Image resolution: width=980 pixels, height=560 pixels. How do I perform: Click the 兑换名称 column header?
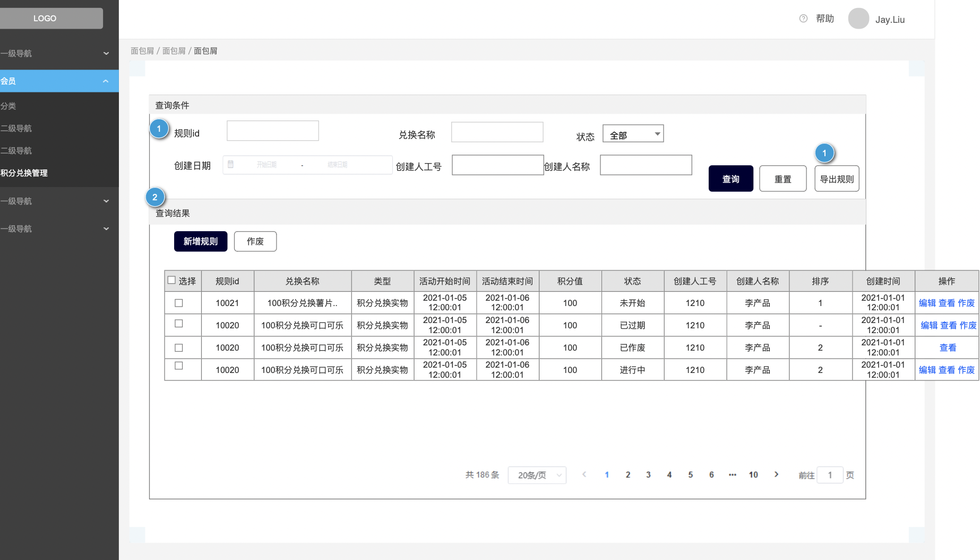[303, 281]
